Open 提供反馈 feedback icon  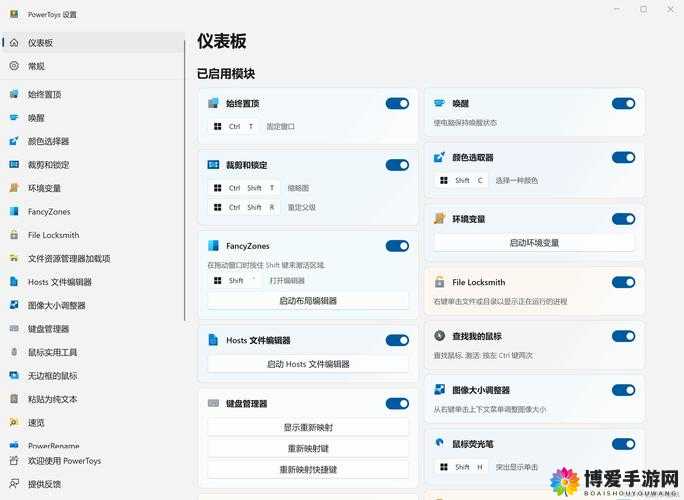14,484
